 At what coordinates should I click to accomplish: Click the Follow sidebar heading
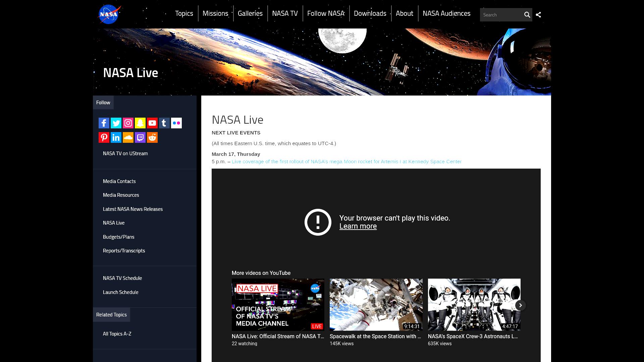(103, 103)
